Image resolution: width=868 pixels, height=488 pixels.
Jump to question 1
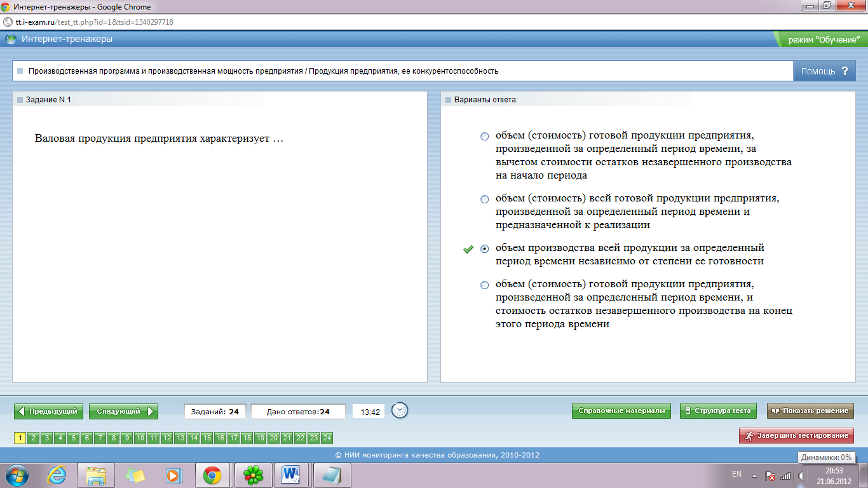click(x=20, y=438)
